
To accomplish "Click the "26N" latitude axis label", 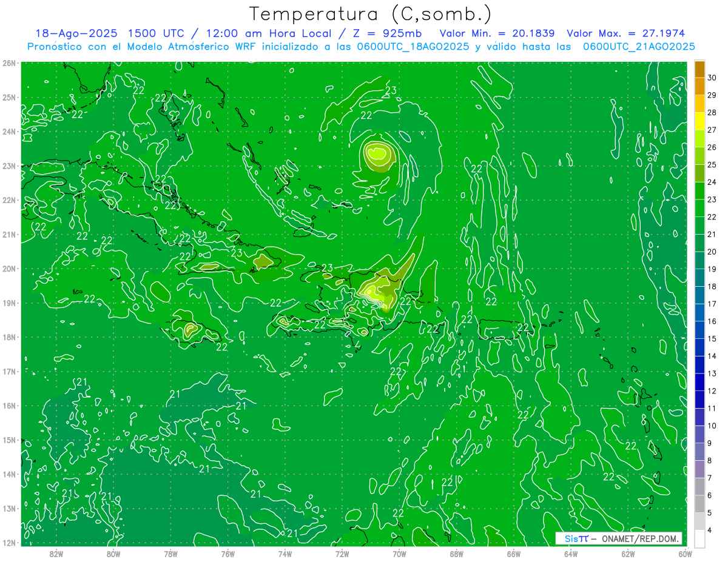I will click(x=9, y=63).
